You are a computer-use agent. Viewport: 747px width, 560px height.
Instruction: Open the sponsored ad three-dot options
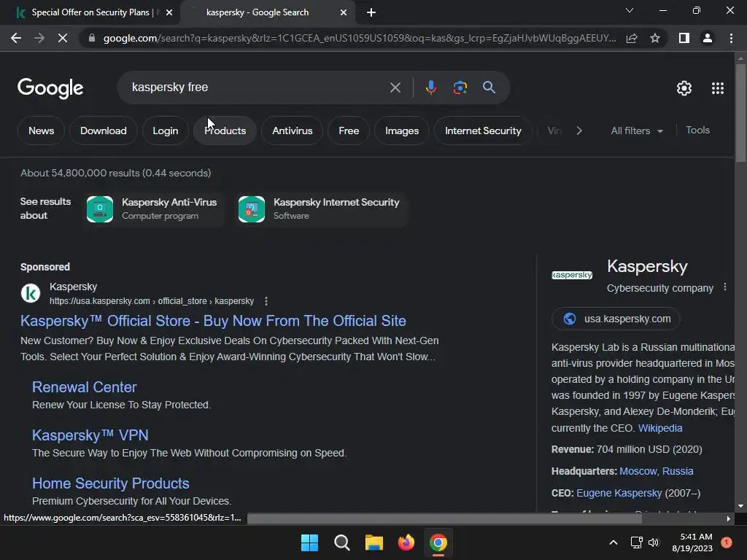coord(266,301)
